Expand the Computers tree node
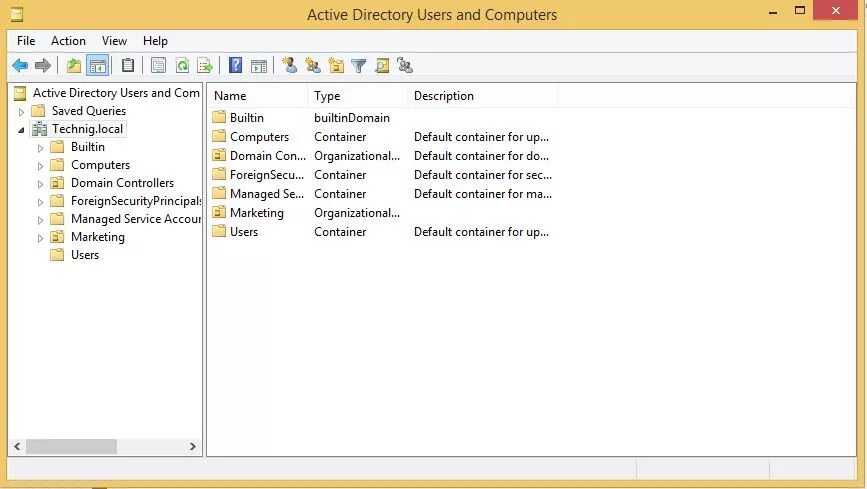Screen dimensions: 867x489 click(40, 166)
